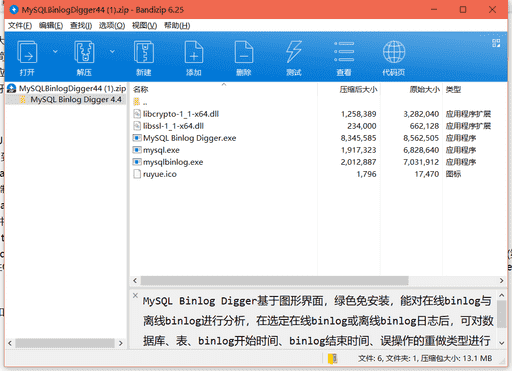This screenshot has height=371, width=512.
Task: Extract files with the 解压 icon
Action: (84, 57)
